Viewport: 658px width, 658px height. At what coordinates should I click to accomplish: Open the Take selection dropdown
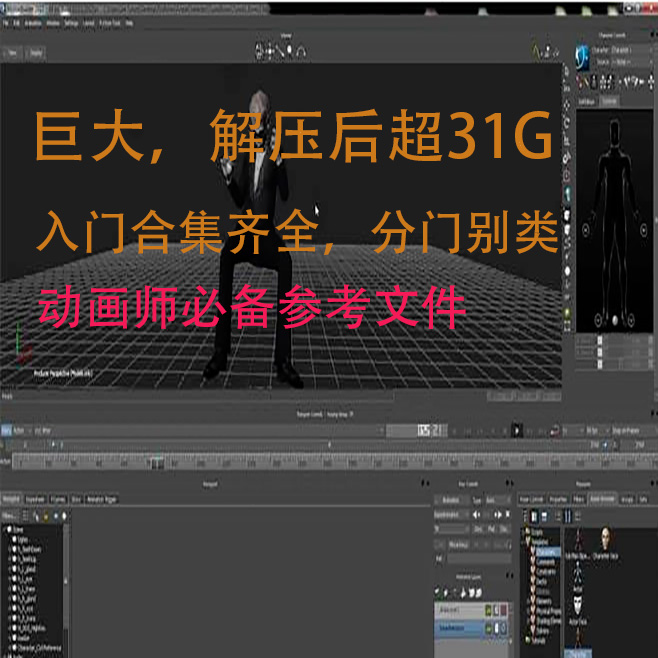pyautogui.click(x=209, y=431)
